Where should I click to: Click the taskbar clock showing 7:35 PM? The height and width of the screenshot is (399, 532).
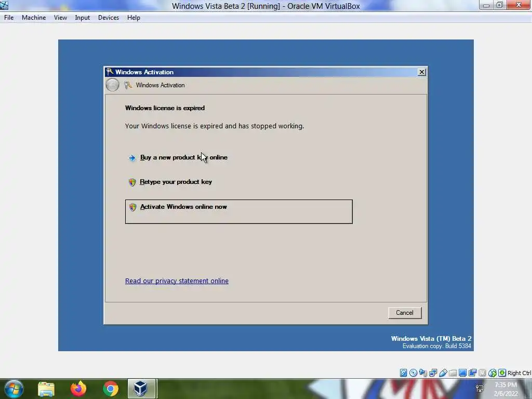506,389
